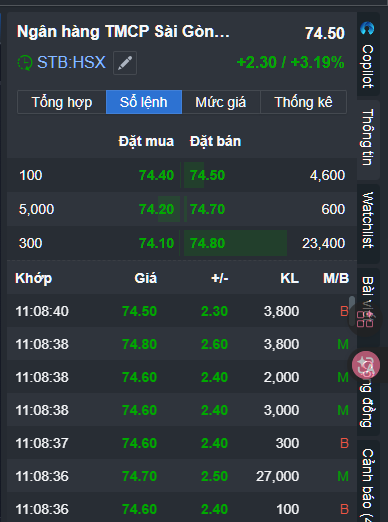The image size is (388, 522).
Task: Click the STB:HSX ticker symbol
Action: coord(71,62)
